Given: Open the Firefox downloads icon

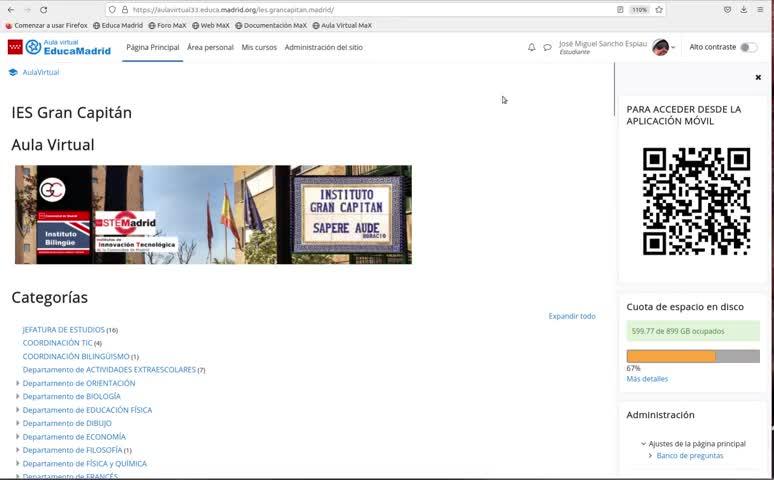Looking at the screenshot, I should [743, 10].
